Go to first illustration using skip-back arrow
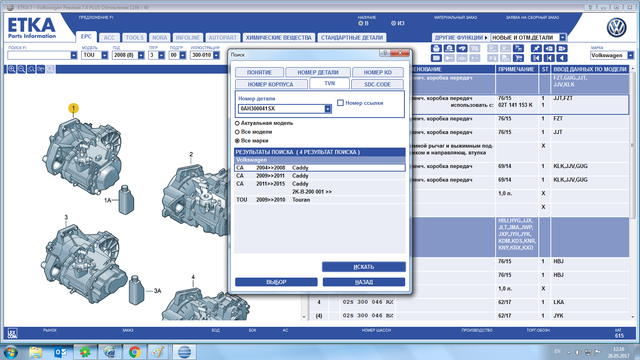Screen dimensions: 640x360 pyautogui.click(x=536, y=58)
